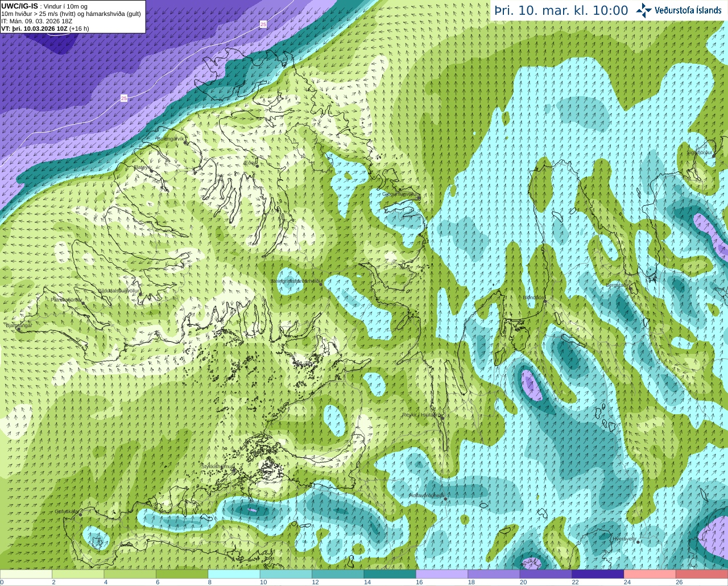
Task: Select the Hveravellir station marker
Action: (x=638, y=542)
